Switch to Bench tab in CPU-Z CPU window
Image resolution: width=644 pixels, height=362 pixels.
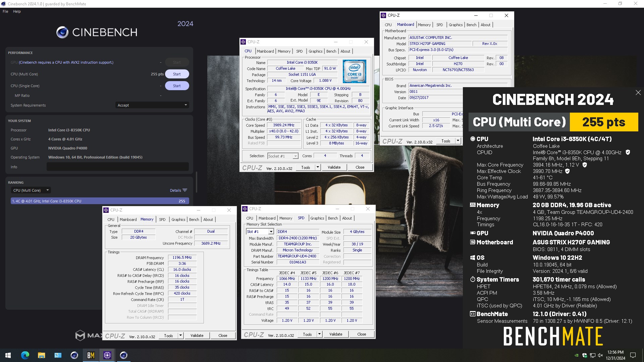click(331, 51)
